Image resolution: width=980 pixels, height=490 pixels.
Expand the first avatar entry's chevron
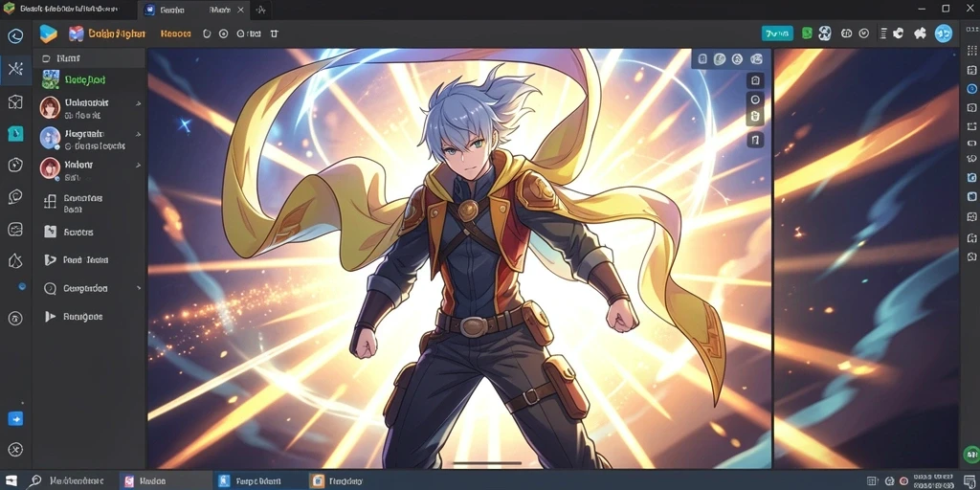pos(138,103)
